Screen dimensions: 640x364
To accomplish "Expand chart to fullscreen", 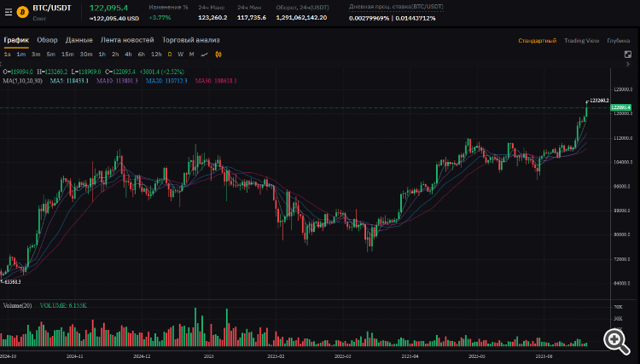I will click(x=628, y=54).
